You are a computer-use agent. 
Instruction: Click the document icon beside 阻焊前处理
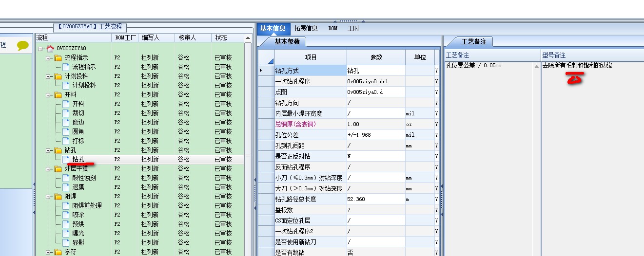(66, 206)
